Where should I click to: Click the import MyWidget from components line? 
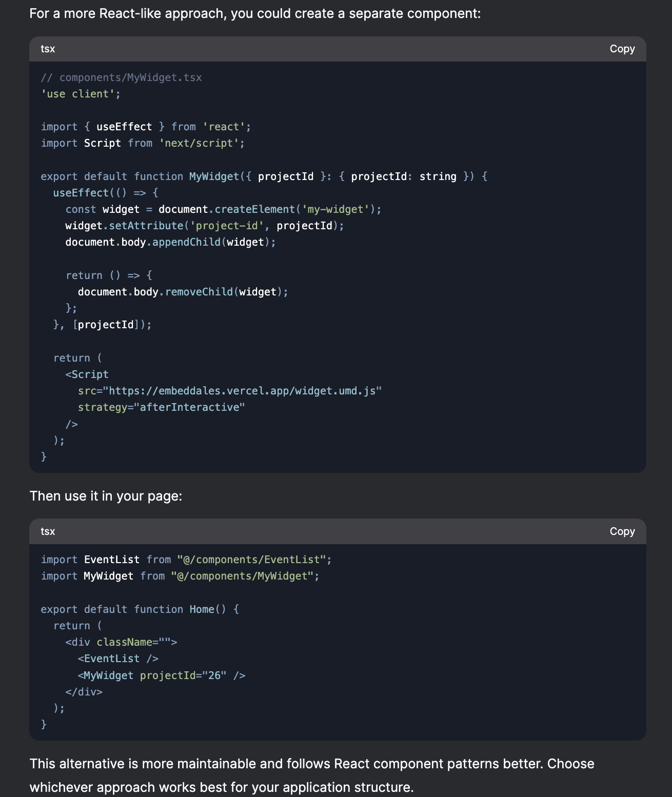(x=180, y=576)
